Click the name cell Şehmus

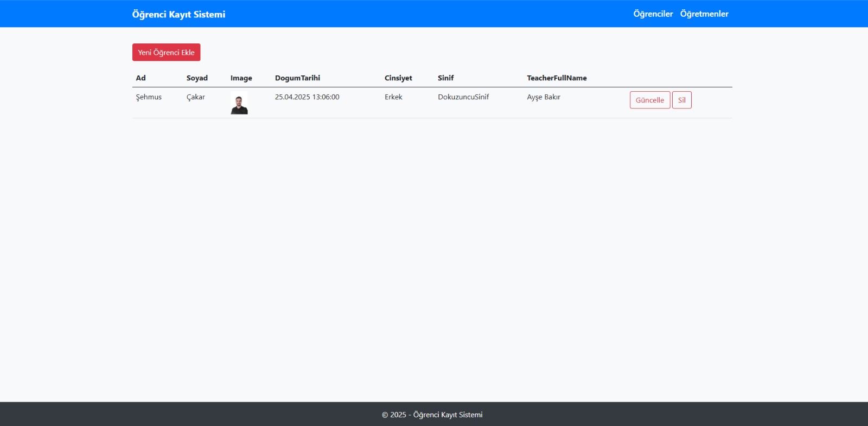click(x=149, y=97)
